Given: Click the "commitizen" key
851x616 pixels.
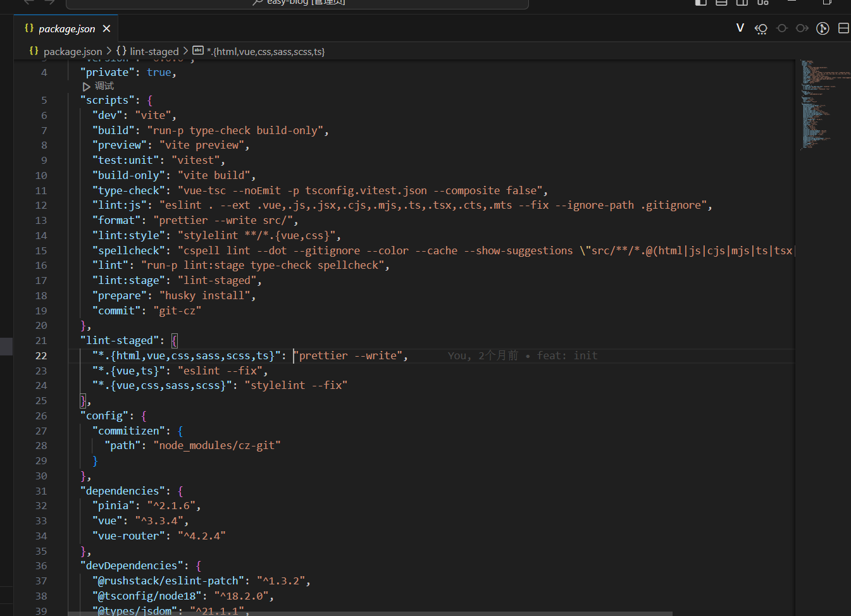Looking at the screenshot, I should [128, 431].
